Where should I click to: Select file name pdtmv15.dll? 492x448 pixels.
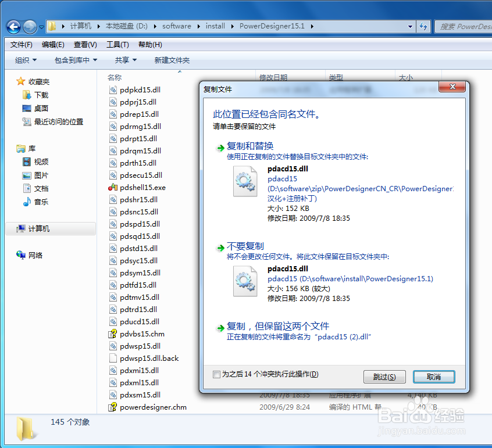(140, 297)
